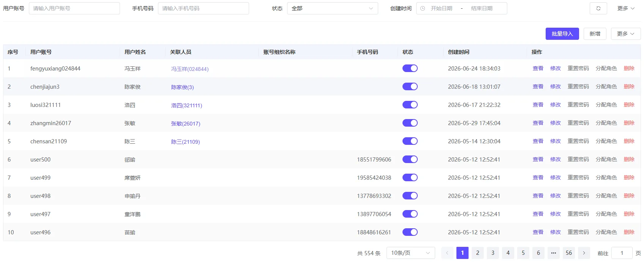Click the 手机号码 search input
The image size is (644, 262).
click(204, 8)
